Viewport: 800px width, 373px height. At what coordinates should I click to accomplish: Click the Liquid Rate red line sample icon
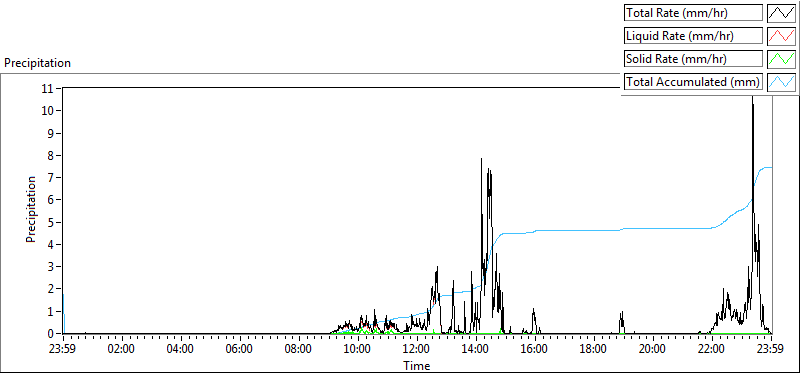point(782,36)
